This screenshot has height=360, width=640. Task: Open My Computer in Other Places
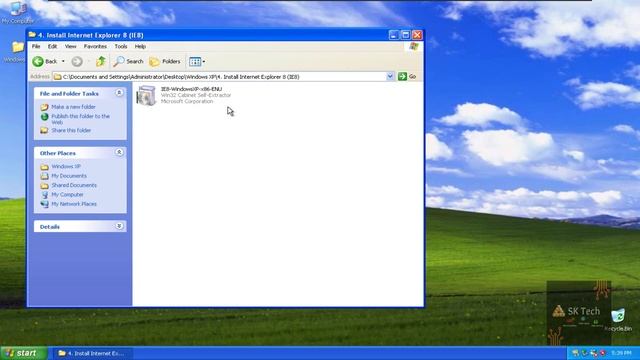(x=67, y=195)
